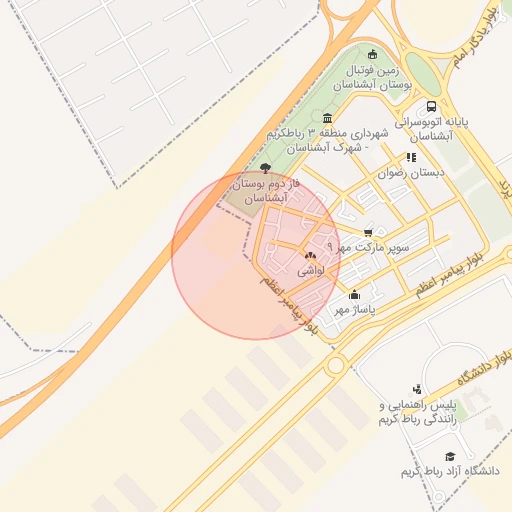Click the بلوار دانشگاه street label
512x512 pixels.
484,368
